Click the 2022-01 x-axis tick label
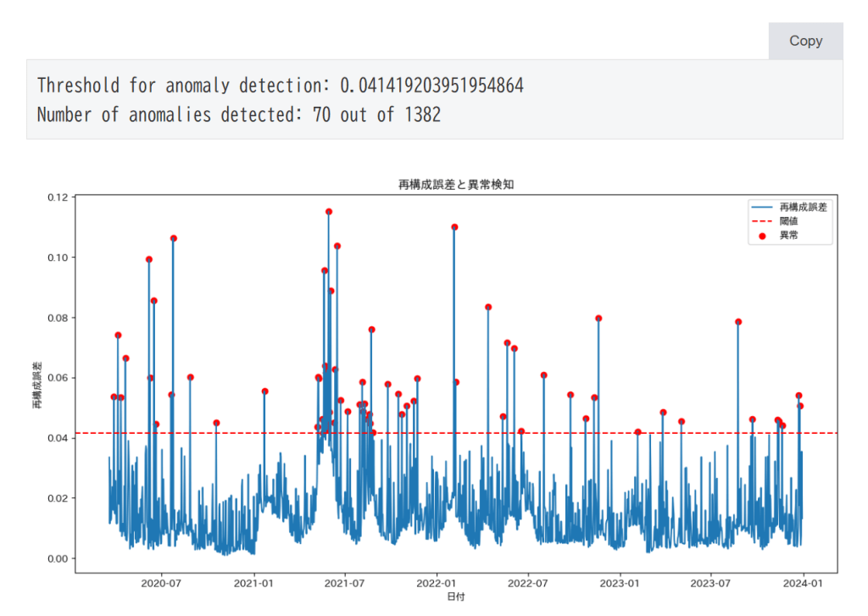 (x=437, y=583)
